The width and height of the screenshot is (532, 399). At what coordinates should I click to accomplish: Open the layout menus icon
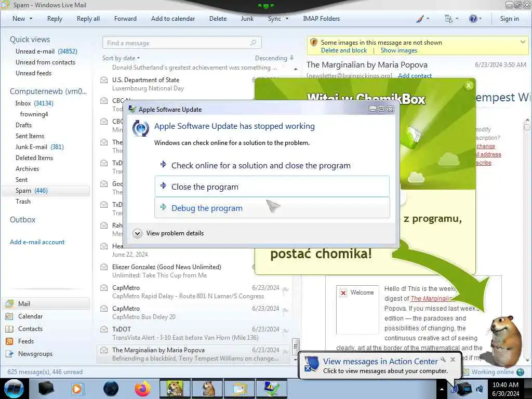pos(448,19)
